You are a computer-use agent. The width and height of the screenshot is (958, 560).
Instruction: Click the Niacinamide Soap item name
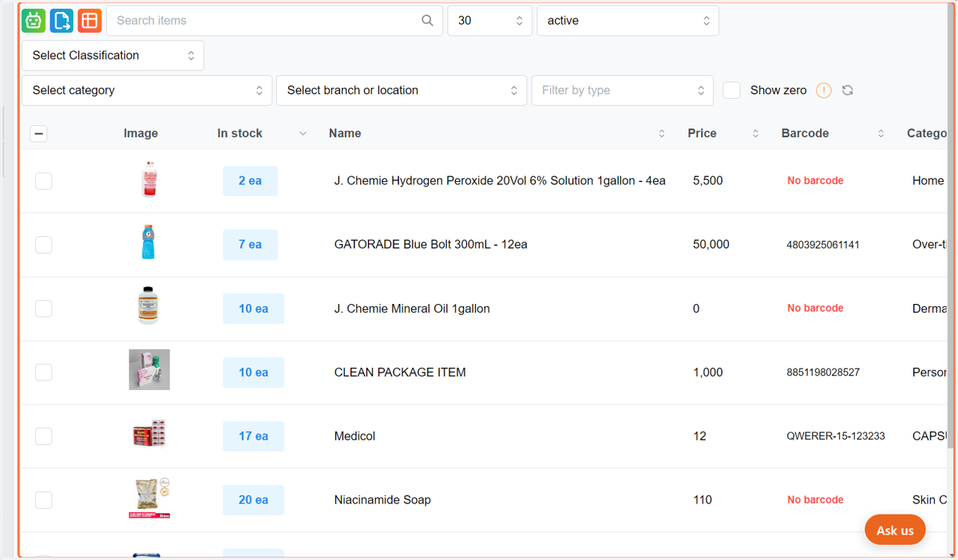382,500
